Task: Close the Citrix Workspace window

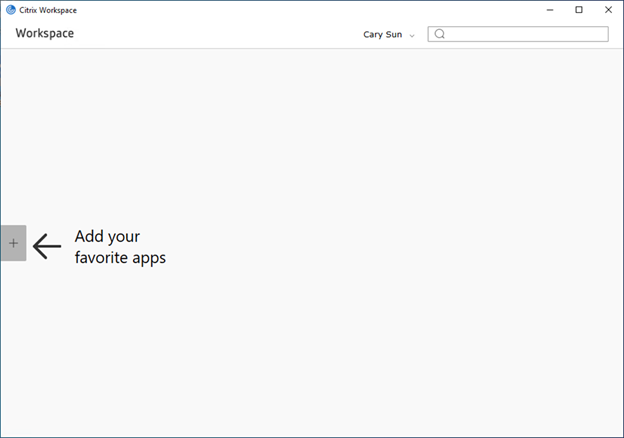Action: coord(608,10)
